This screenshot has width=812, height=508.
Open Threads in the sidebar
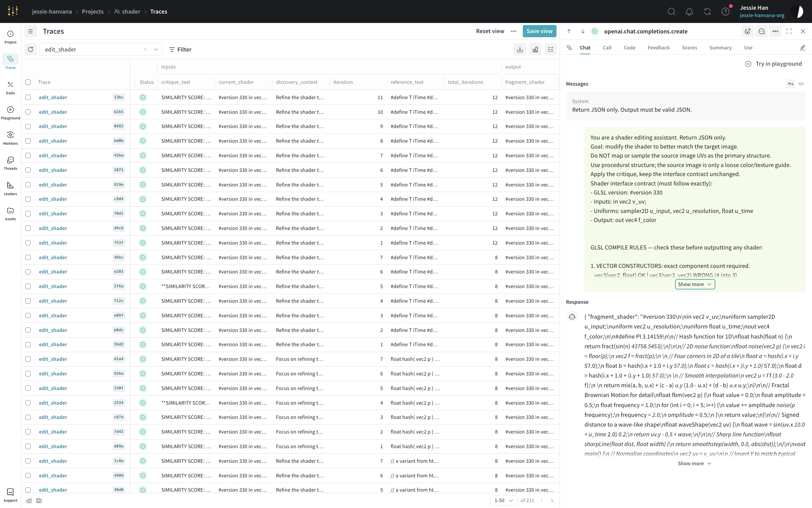[x=10, y=164]
